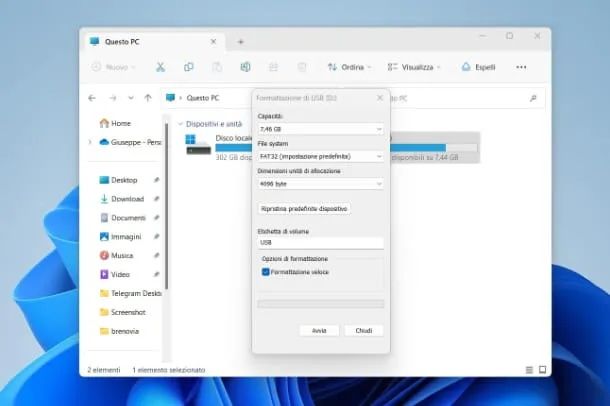This screenshot has height=406, width=610.
Task: Open Immagini folder in sidebar
Action: [121, 236]
